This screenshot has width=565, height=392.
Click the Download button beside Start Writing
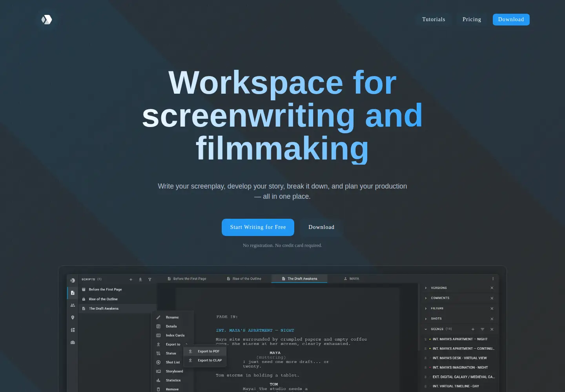[321, 227]
